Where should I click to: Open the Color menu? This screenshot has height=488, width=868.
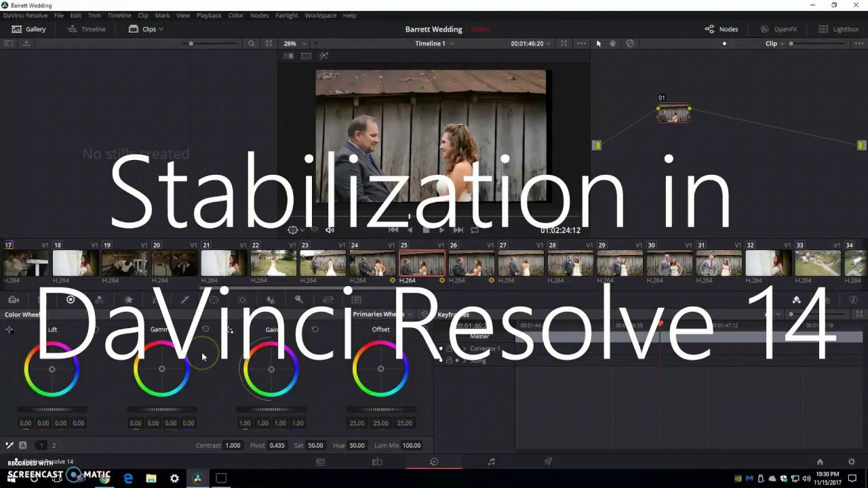pos(236,15)
